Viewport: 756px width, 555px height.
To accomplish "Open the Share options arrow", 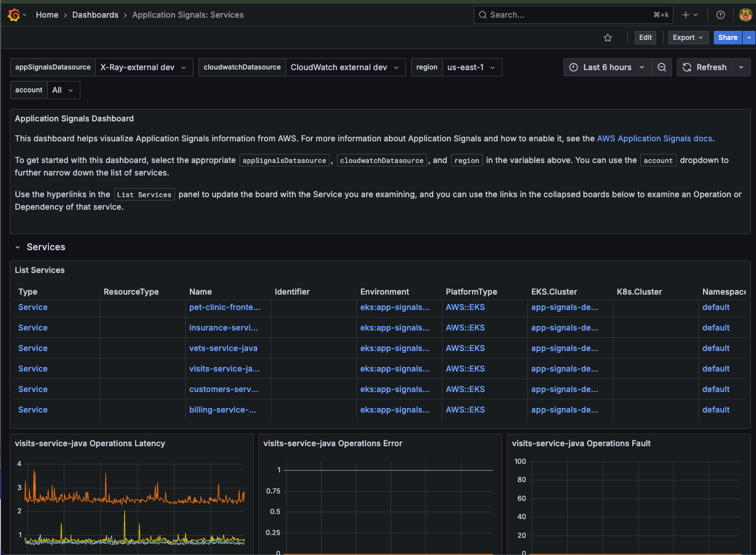I will (x=749, y=38).
